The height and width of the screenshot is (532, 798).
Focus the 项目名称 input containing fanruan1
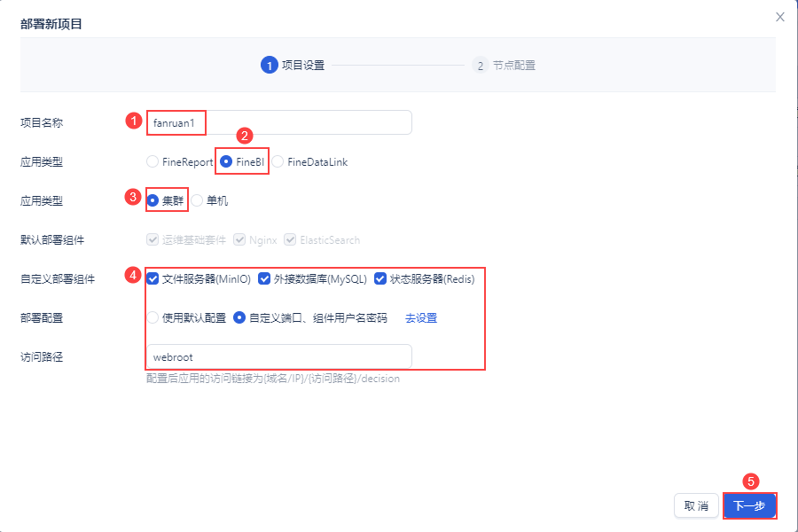point(279,122)
